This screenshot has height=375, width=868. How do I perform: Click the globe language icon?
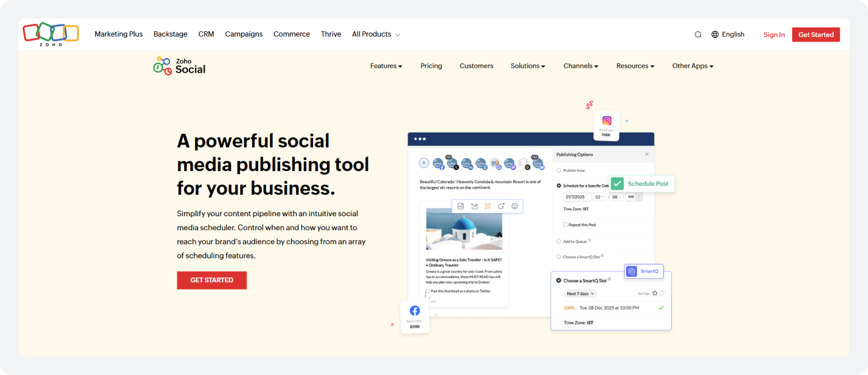coord(715,34)
